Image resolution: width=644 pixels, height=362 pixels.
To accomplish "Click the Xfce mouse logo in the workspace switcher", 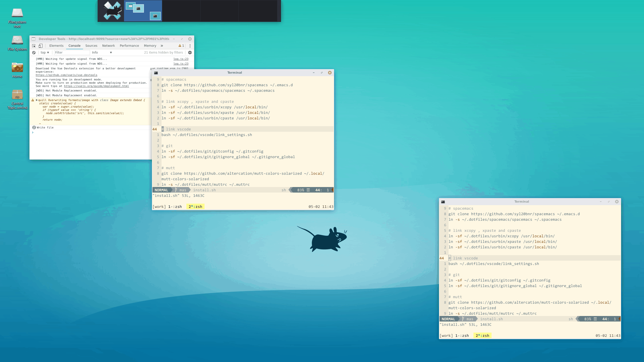I will click(x=112, y=11).
